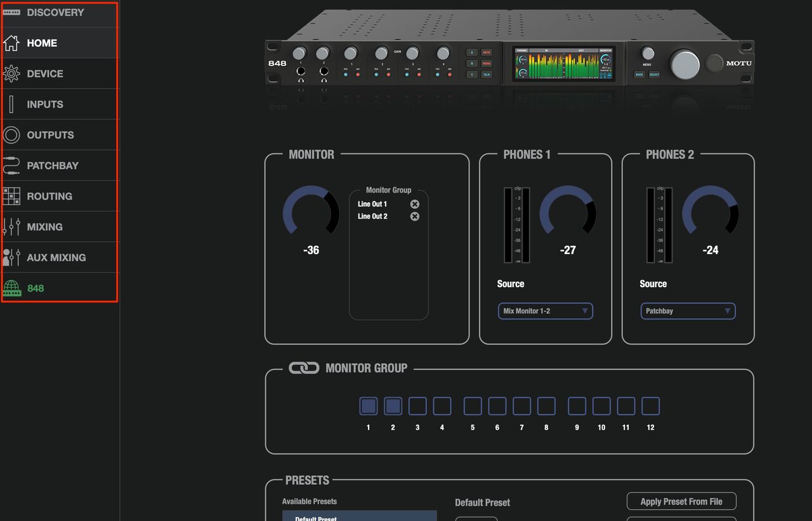The height and width of the screenshot is (521, 812).
Task: Click the "PHONES 2" section heading
Action: point(670,155)
